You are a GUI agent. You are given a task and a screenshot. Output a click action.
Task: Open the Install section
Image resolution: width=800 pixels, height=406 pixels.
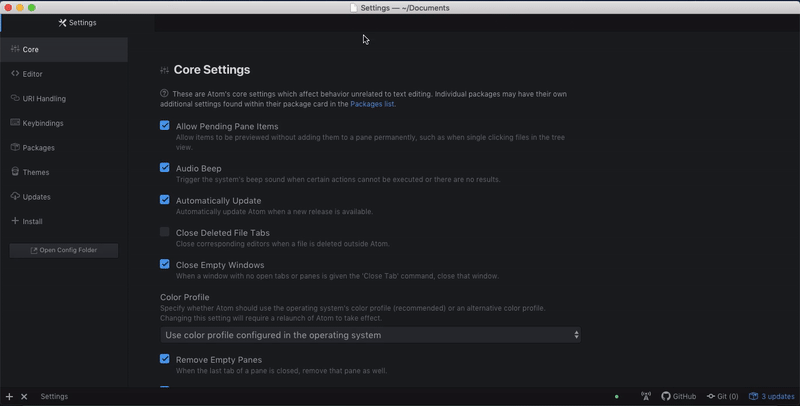(x=64, y=221)
